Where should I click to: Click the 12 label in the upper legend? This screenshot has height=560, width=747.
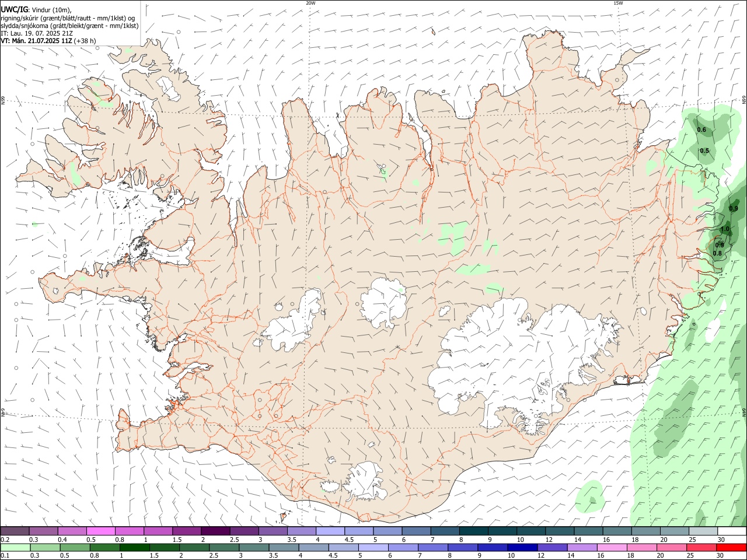click(549, 540)
